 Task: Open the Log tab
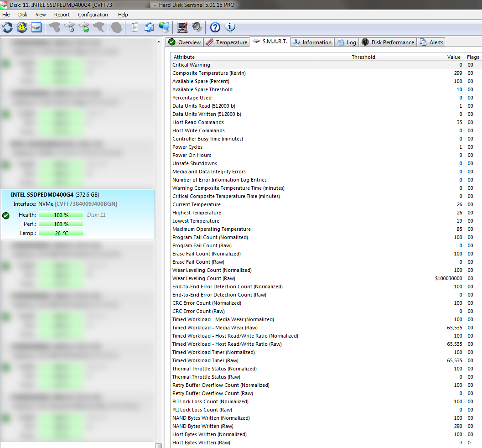(x=347, y=42)
